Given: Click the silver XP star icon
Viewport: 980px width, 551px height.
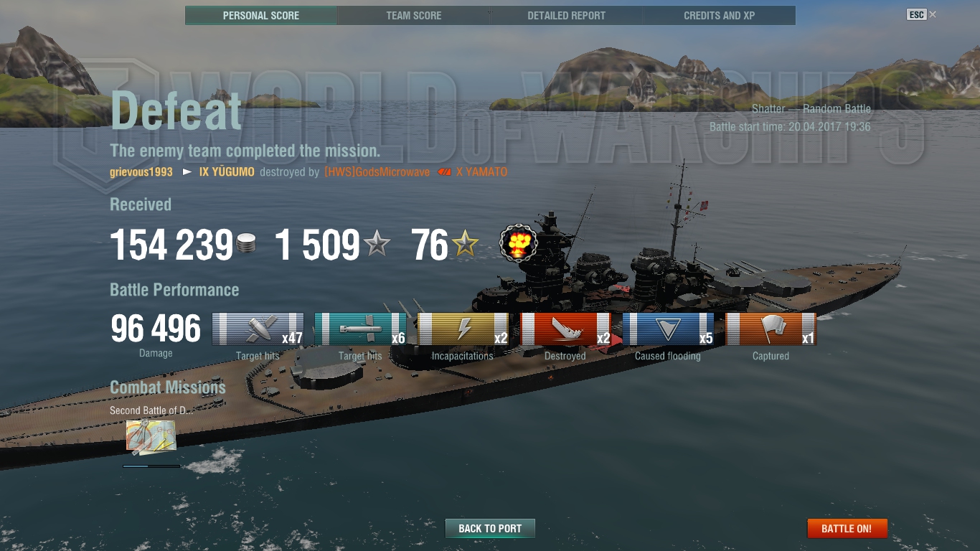Looking at the screenshot, I should click(377, 245).
